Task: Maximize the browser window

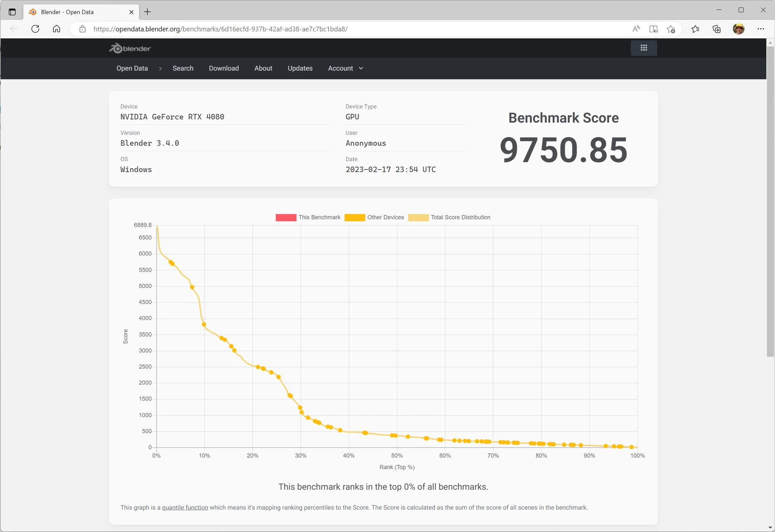Action: tap(741, 10)
